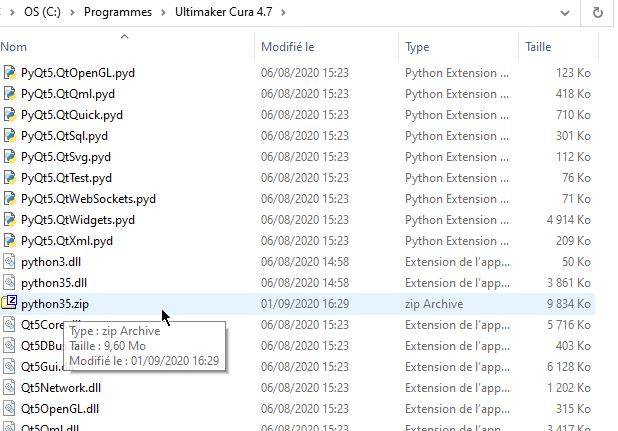Select file name Qt5Network.dll

pyautogui.click(x=61, y=388)
